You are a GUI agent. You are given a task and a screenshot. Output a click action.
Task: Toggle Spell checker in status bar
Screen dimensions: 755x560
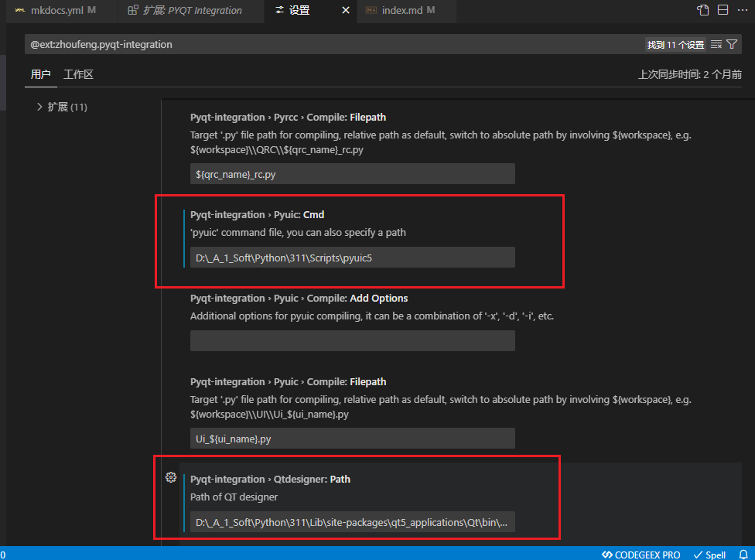[709, 555]
